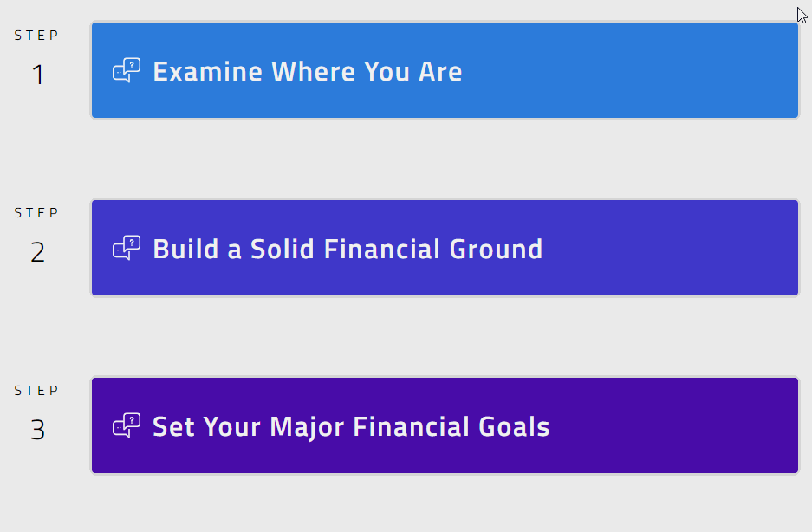Click the chat icon beside Set Your Major Financial Goals
812x532 pixels.
click(127, 426)
